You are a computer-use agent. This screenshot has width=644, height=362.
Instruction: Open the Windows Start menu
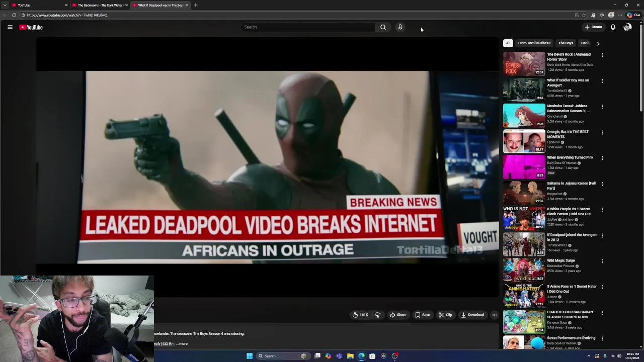click(x=249, y=356)
